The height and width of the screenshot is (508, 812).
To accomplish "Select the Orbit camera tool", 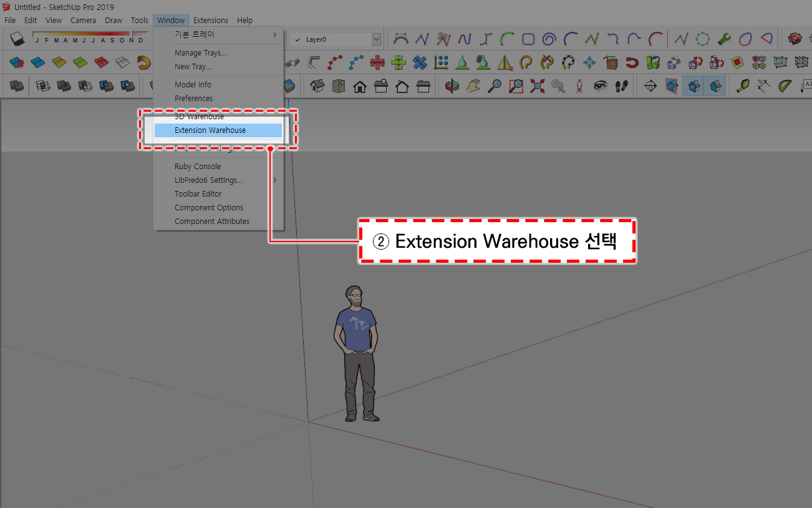I will tap(452, 86).
